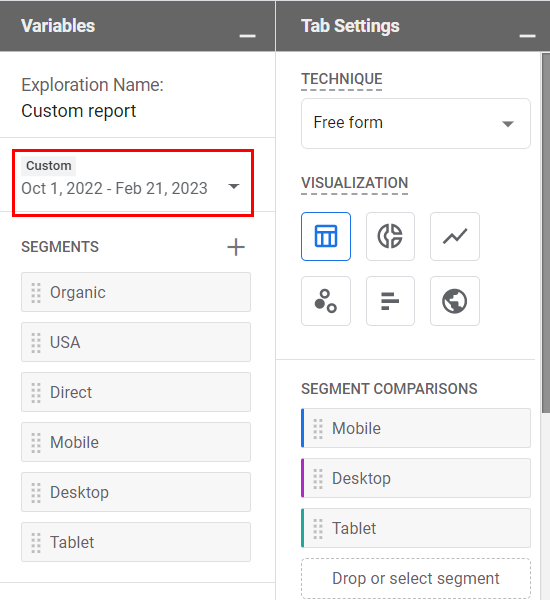Select the USA segment
The height and width of the screenshot is (600, 550).
click(136, 342)
